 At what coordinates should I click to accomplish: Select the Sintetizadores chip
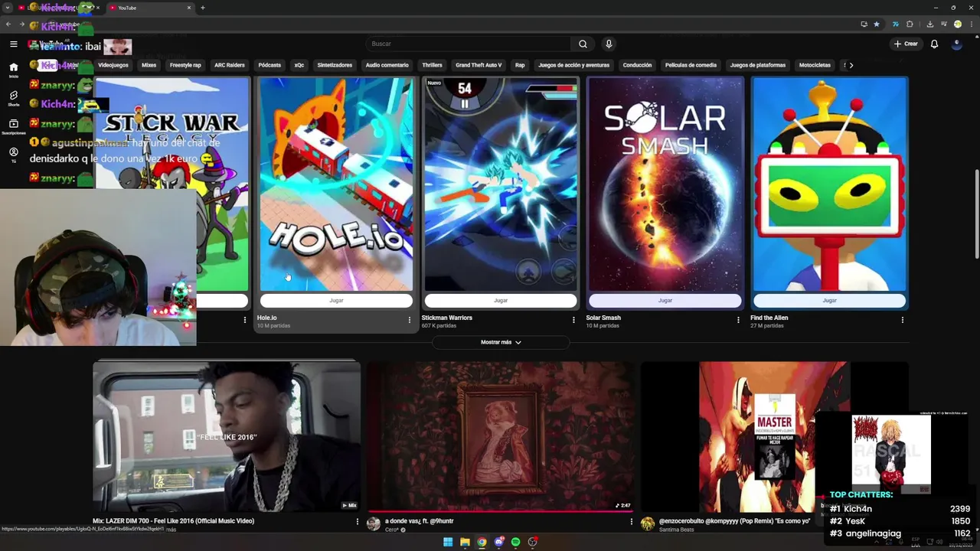[335, 65]
